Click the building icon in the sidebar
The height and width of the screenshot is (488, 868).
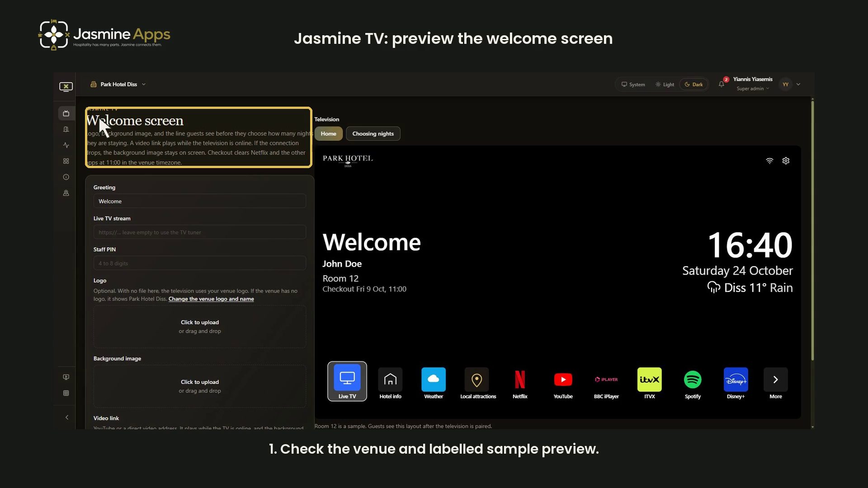click(x=66, y=129)
